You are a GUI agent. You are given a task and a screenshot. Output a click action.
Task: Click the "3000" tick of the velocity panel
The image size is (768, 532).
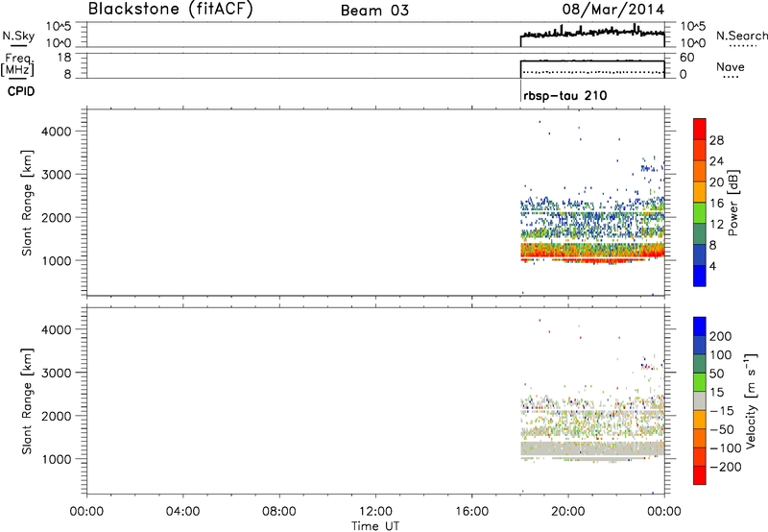56,373
